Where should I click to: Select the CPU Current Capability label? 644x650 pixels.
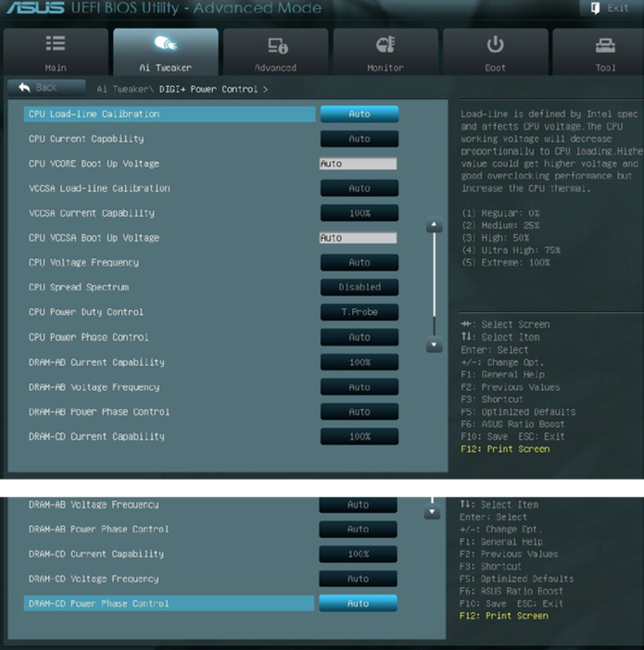click(x=86, y=139)
